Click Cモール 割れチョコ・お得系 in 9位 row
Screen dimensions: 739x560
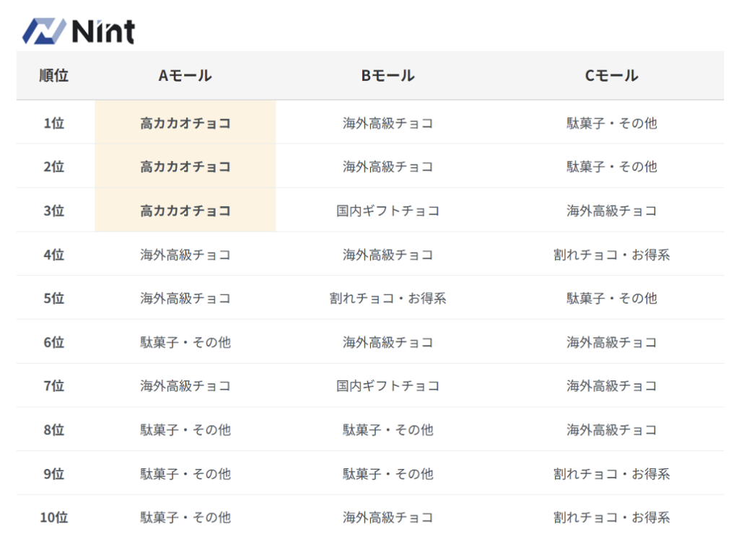point(612,474)
